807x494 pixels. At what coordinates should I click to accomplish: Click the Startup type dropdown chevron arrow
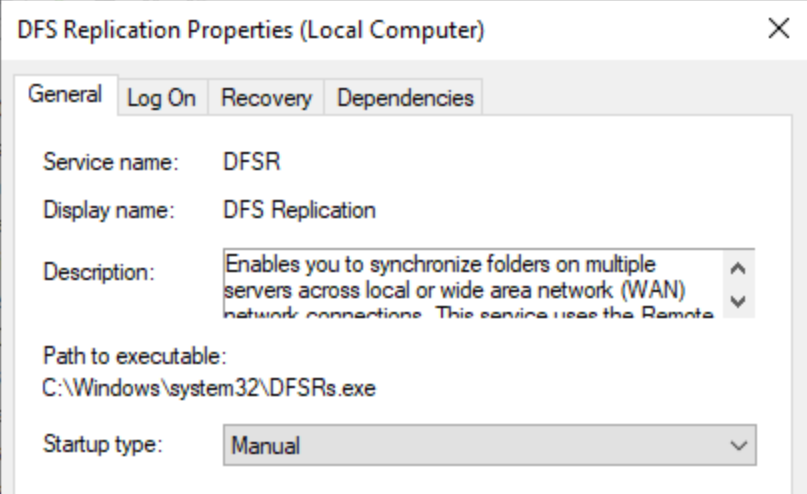tap(738, 443)
